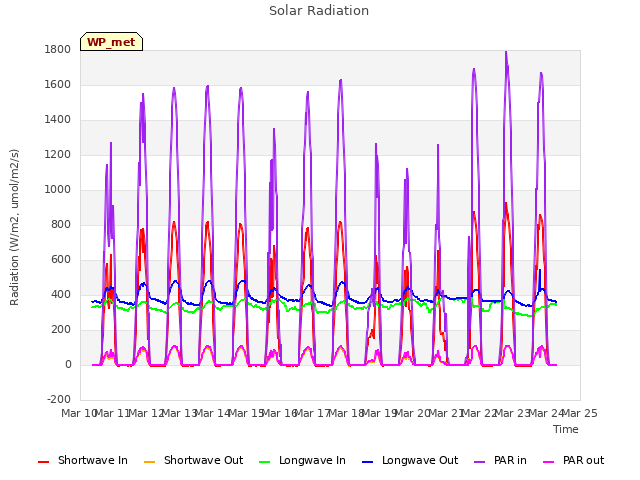The image size is (640, 480).
Task: Toggle the PAR in legend entry
Action: [500, 460]
